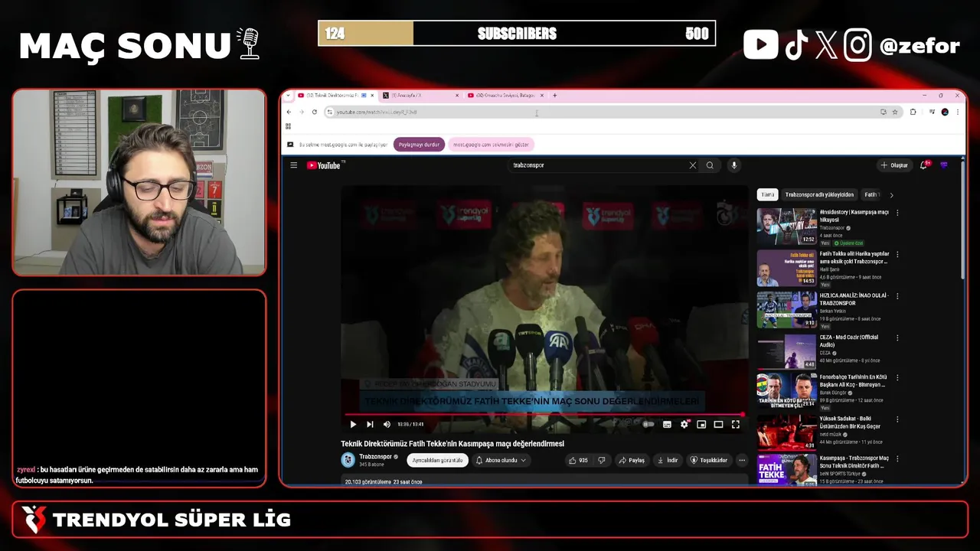Dislike the video
Screen dimensions: 980x551
(x=602, y=460)
